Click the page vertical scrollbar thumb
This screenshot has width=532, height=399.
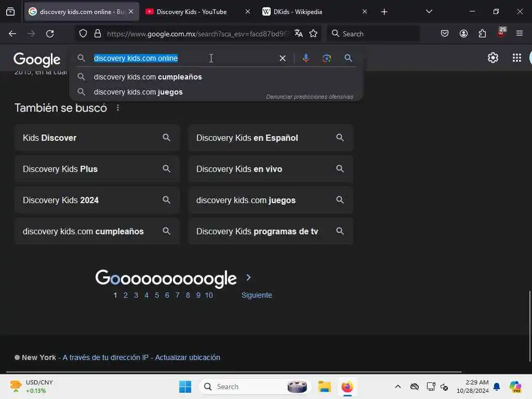click(530, 326)
